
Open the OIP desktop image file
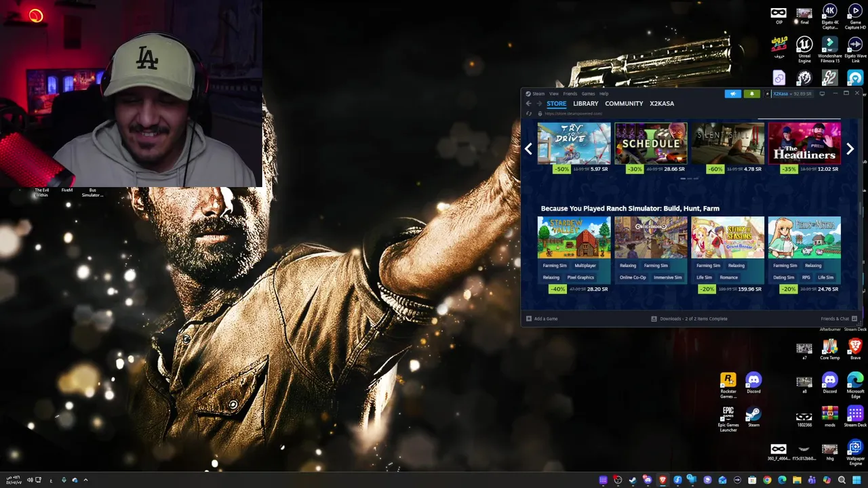pyautogui.click(x=778, y=16)
